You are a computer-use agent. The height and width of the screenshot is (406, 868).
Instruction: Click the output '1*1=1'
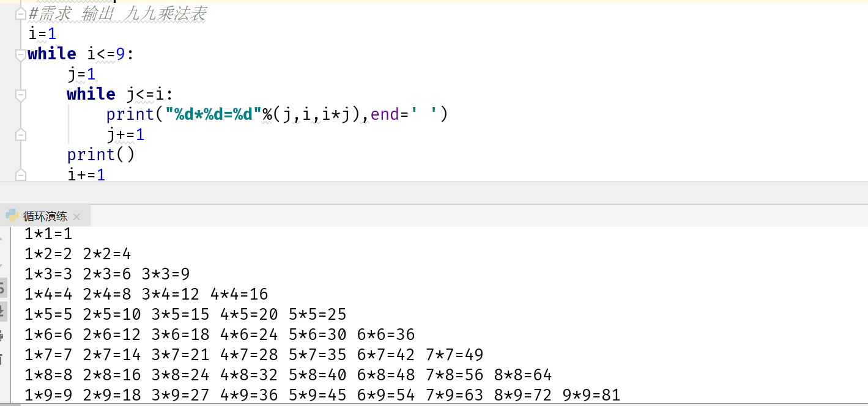click(x=49, y=234)
